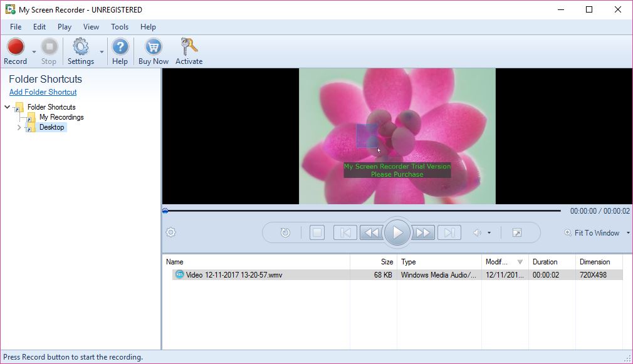Pop out video to full screen view
Image resolution: width=633 pixels, height=364 pixels.
click(518, 232)
